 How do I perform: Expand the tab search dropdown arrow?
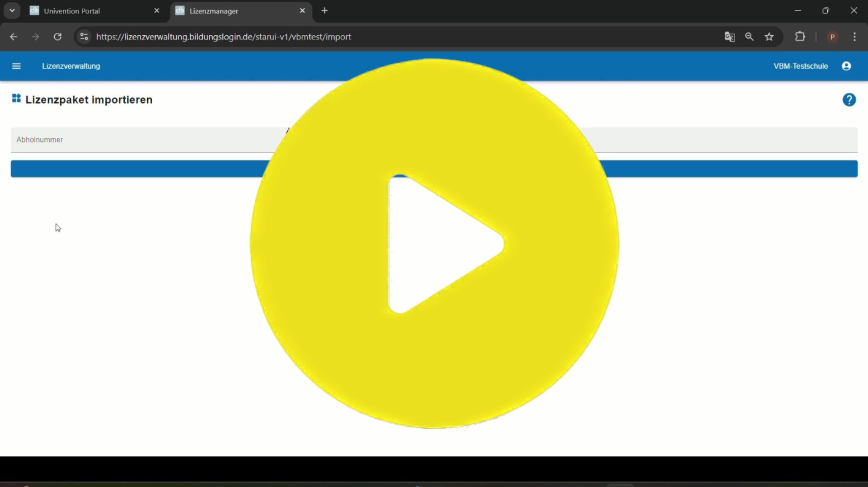point(12,11)
